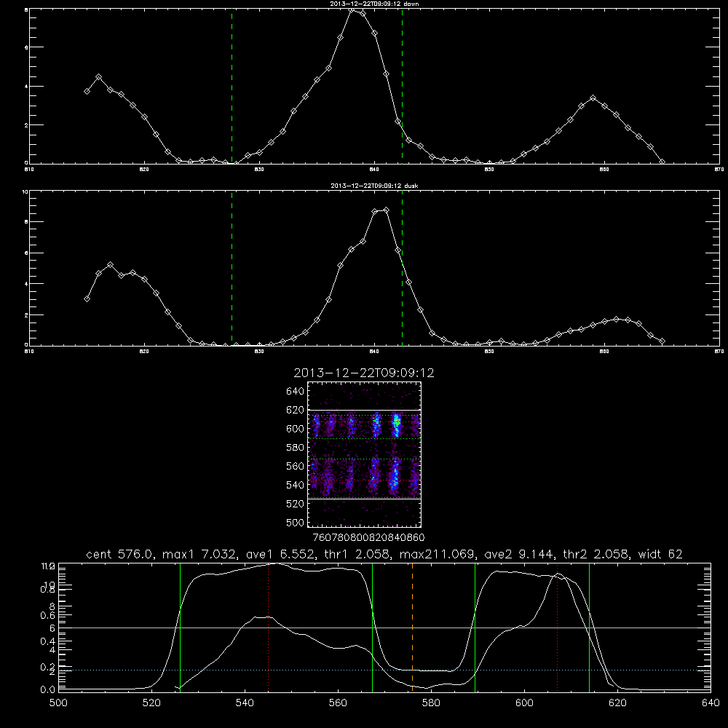Click the red dotted line near 545 in bottom plot
728x728 pixels.
tap(269, 627)
